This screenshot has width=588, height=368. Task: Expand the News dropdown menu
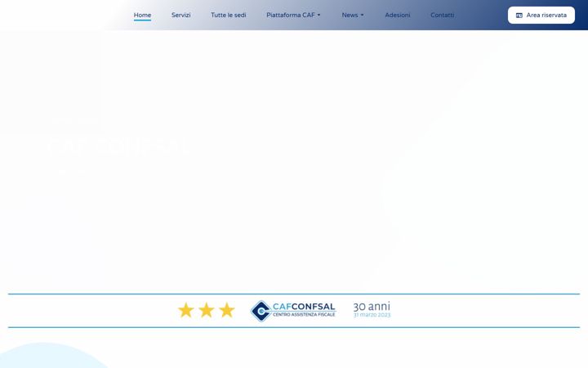point(353,15)
